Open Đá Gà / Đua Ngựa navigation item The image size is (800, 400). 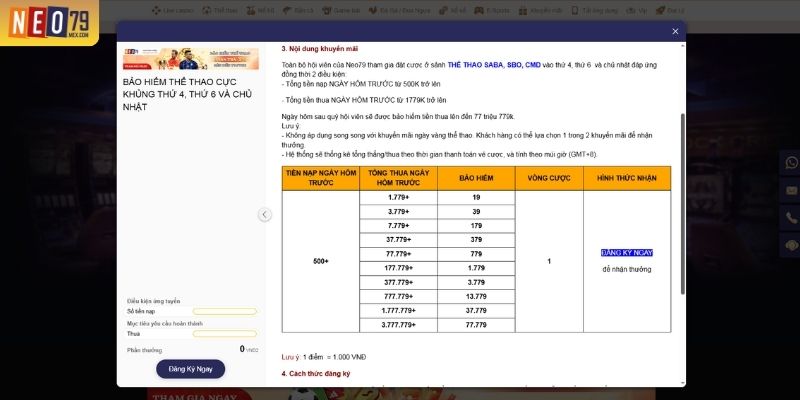click(x=399, y=10)
